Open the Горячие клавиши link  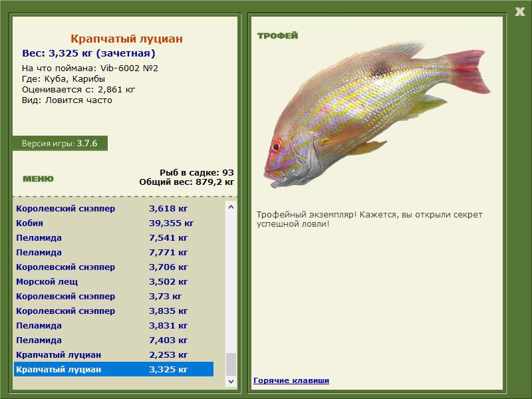point(291,380)
